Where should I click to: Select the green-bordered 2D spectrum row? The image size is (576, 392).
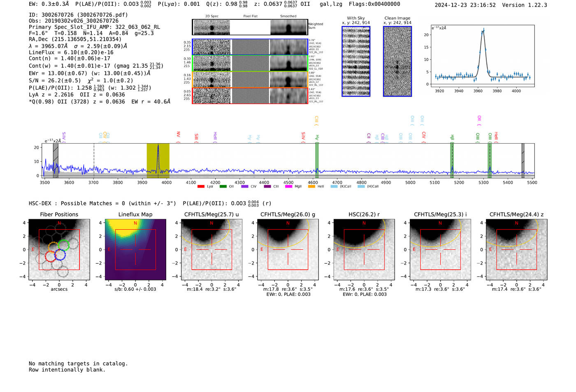pos(250,63)
